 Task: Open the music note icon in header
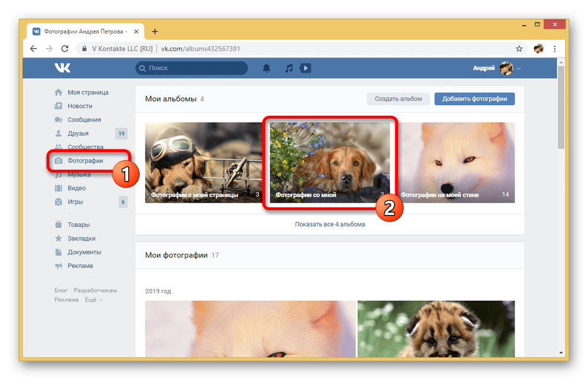point(289,68)
